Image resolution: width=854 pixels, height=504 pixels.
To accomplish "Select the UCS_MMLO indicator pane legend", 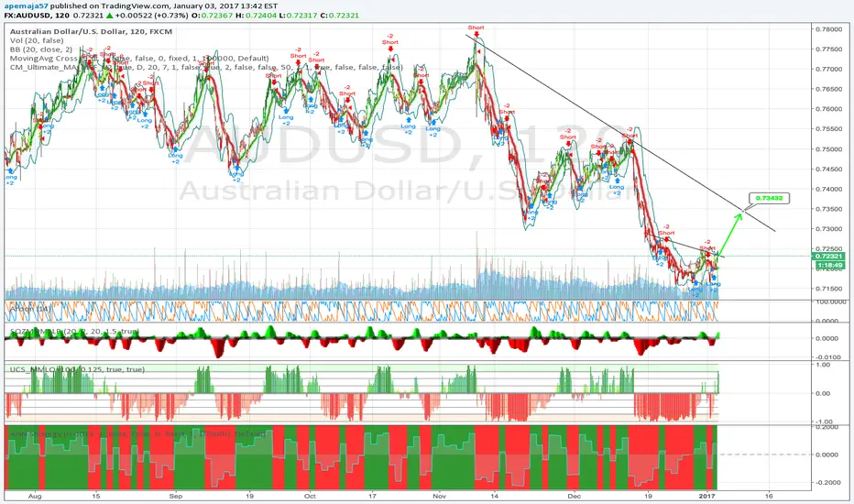I will [x=77, y=369].
